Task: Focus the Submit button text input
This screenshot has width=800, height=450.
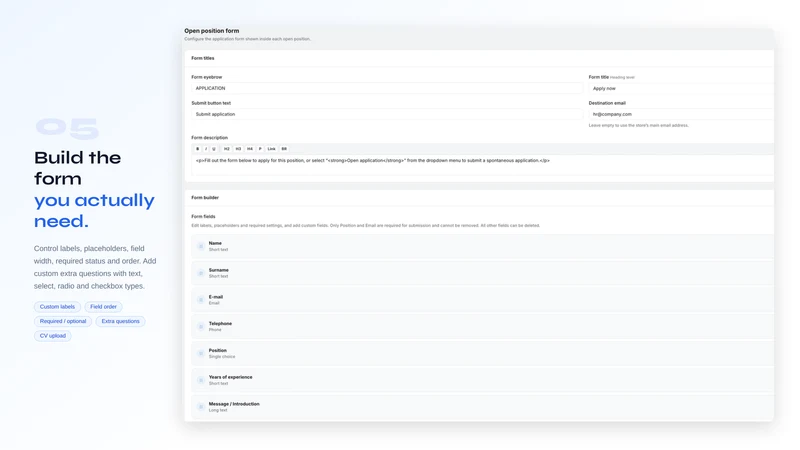Action: [x=387, y=114]
